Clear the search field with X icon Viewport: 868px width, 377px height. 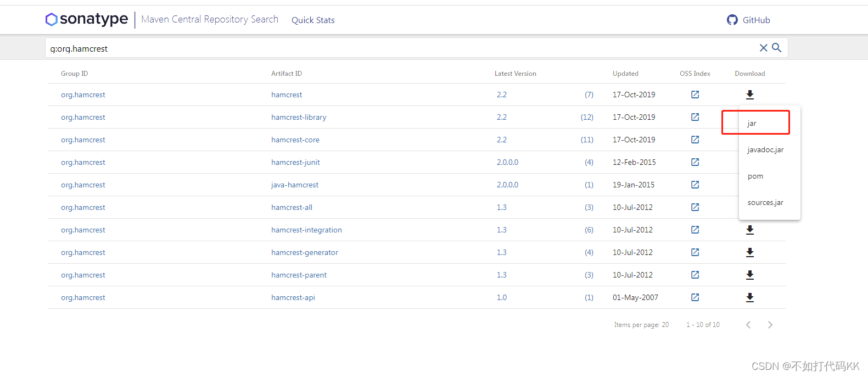pos(763,48)
